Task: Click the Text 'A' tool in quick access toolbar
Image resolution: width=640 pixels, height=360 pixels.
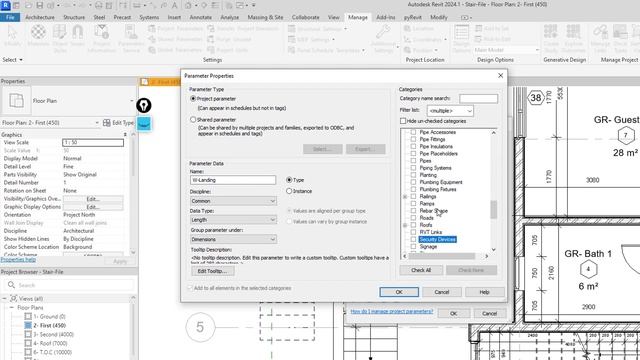Action: pos(174,5)
